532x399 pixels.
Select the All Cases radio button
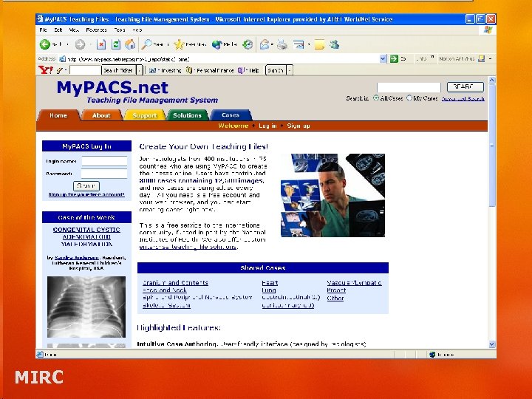376,98
